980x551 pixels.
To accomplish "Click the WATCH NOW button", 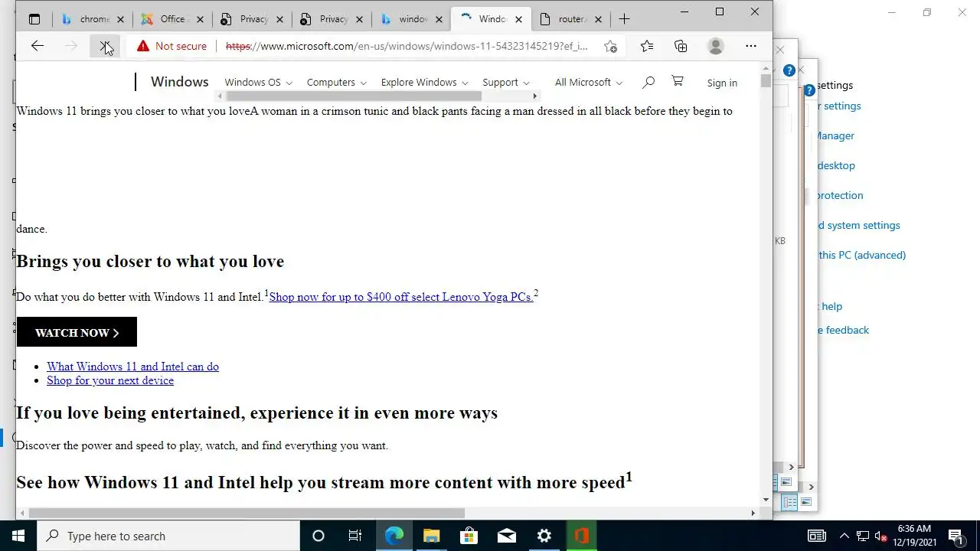I will tap(77, 332).
